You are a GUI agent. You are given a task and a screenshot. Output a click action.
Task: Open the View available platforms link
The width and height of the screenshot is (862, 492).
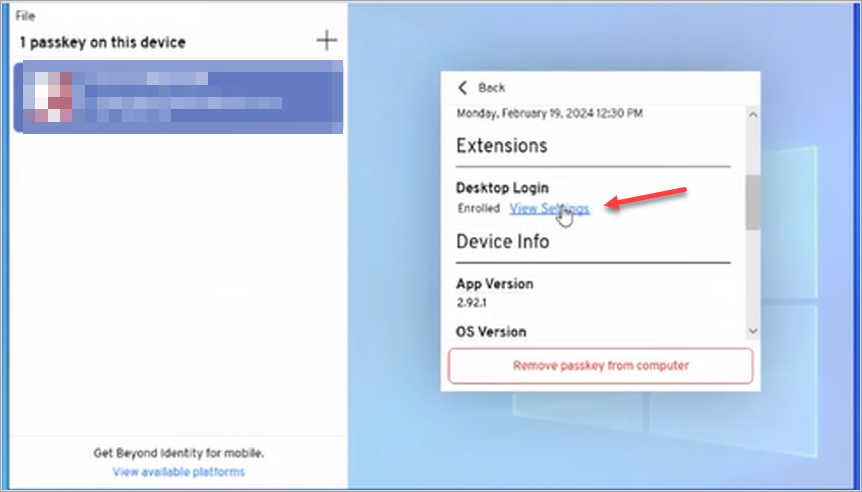tap(179, 472)
